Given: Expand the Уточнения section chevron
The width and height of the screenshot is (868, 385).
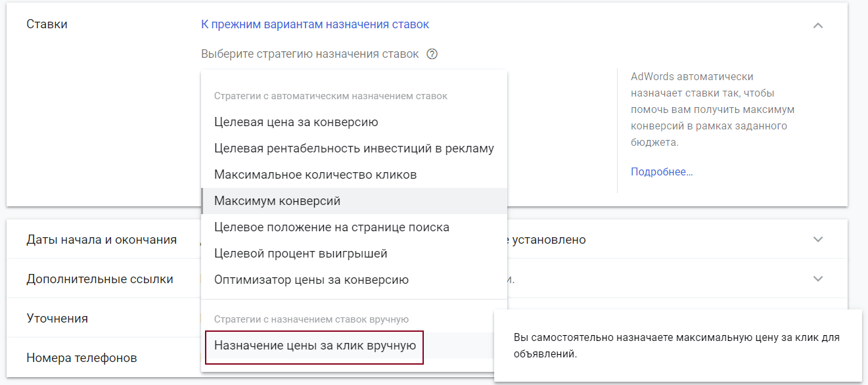Looking at the screenshot, I should point(817,317).
